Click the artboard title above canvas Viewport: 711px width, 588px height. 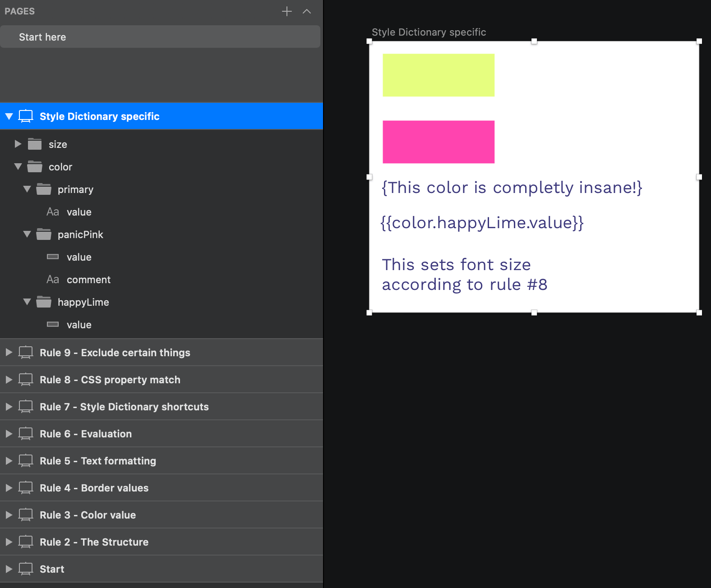coord(429,32)
